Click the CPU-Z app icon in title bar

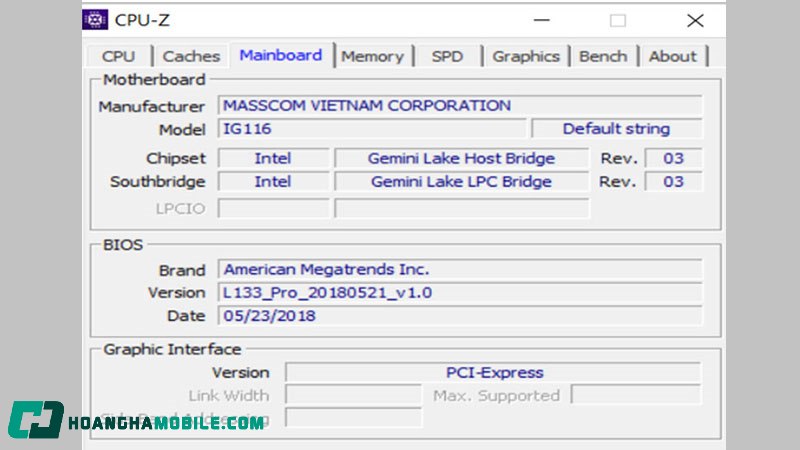click(x=96, y=20)
